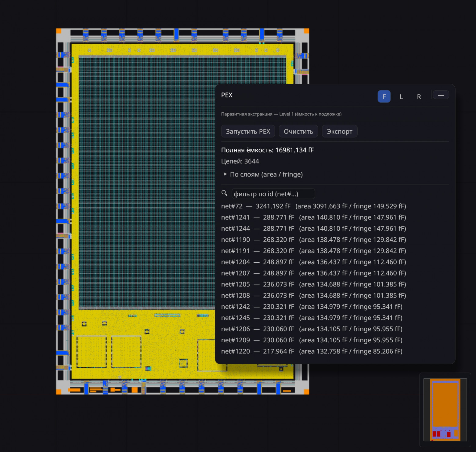Screen dimensions: 476x452
Task: Click the Очистить button
Action: click(298, 131)
